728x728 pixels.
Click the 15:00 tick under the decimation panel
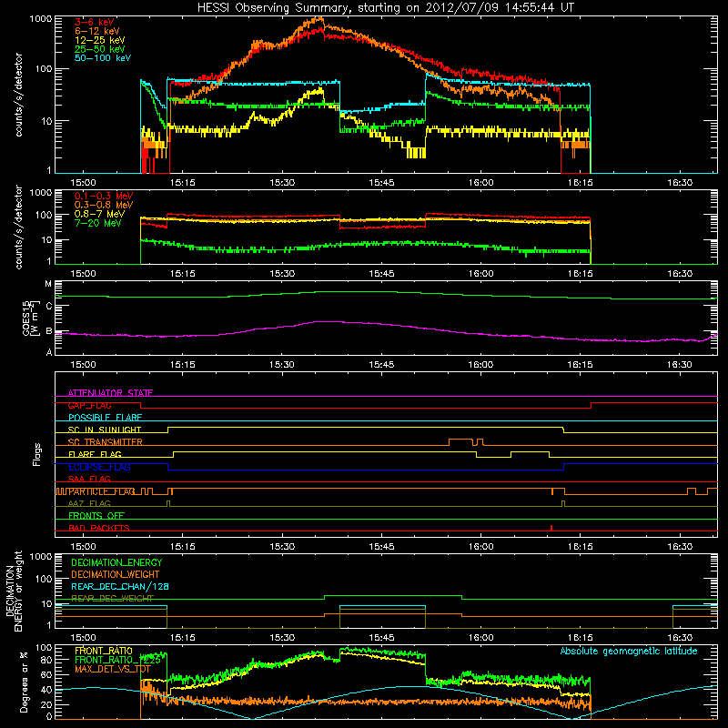[83, 638]
